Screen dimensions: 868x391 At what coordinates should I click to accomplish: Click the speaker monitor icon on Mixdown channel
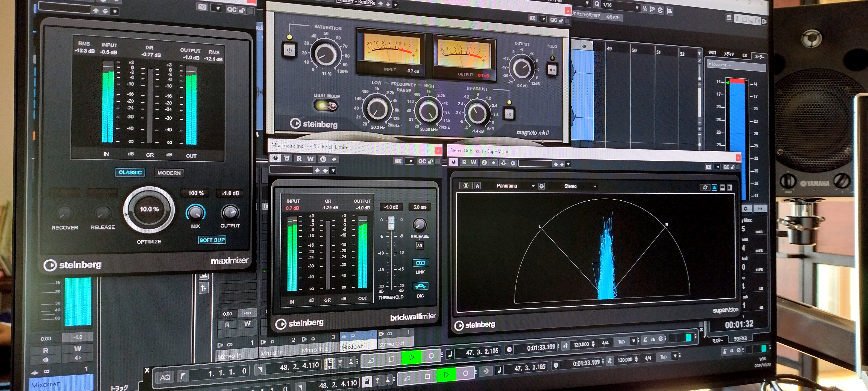(x=77, y=358)
